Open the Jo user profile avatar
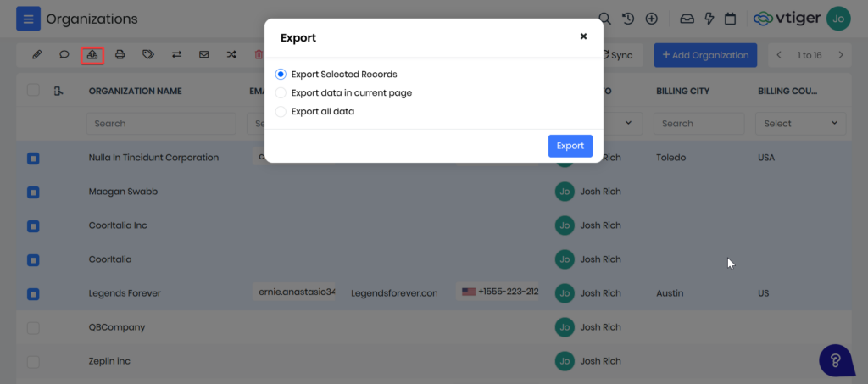 [838, 19]
